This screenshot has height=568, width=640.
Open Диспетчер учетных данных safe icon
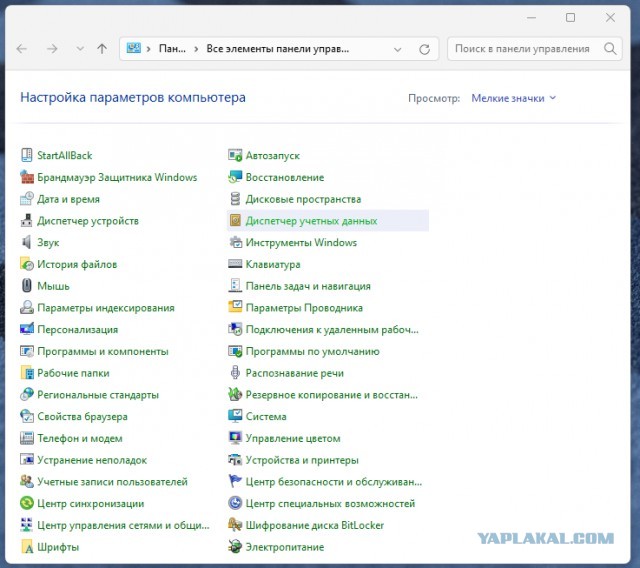tap(235, 220)
